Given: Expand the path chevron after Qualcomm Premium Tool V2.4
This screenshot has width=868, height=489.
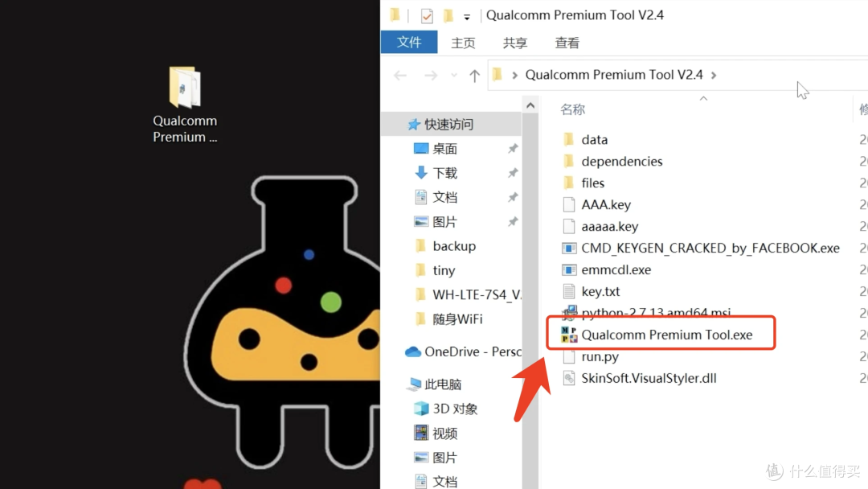Looking at the screenshot, I should (x=714, y=75).
